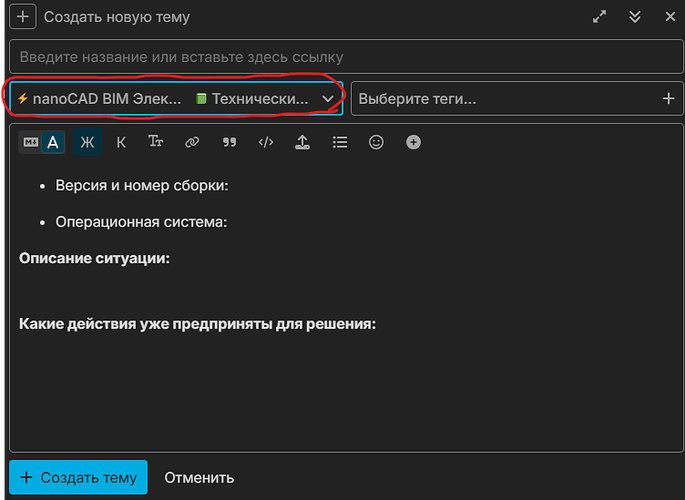Close the new topic composer
Image resolution: width=685 pixels, height=500 pixels.
[670, 17]
